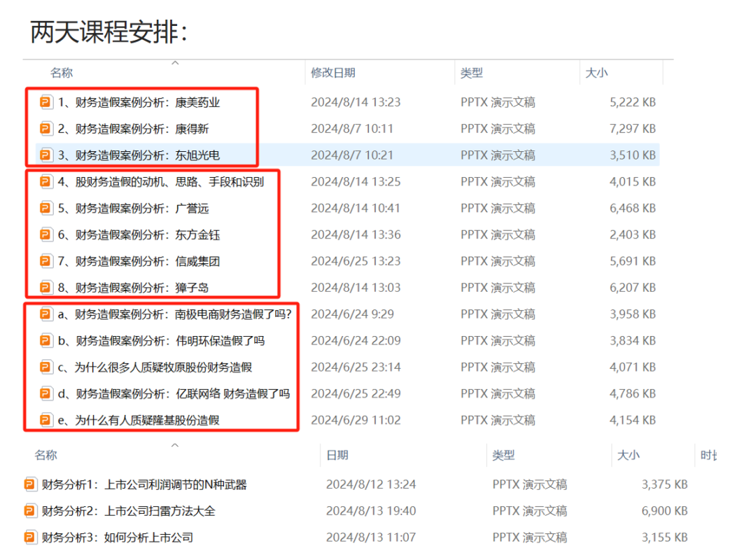Click file name 财务分析3：如何分析上市公司

(x=117, y=538)
